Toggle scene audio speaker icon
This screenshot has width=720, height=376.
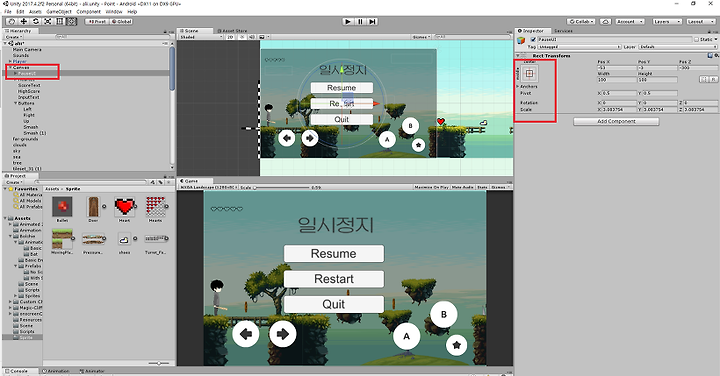click(252, 37)
